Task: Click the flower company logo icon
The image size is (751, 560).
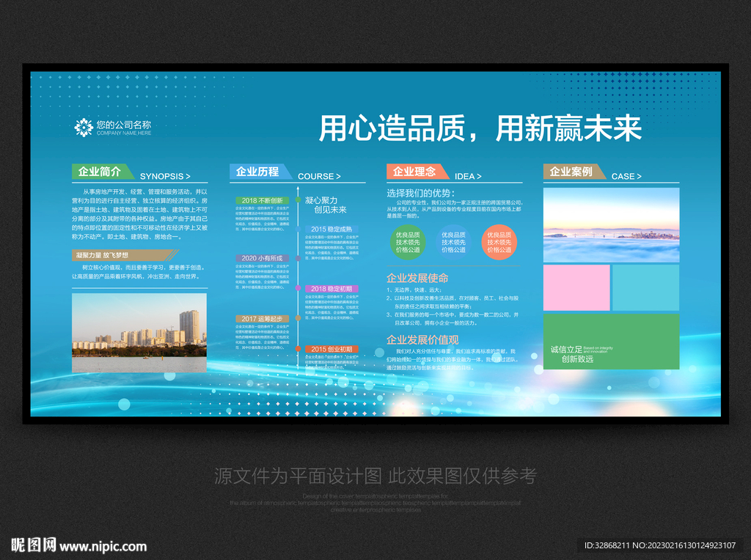Action: click(x=84, y=128)
